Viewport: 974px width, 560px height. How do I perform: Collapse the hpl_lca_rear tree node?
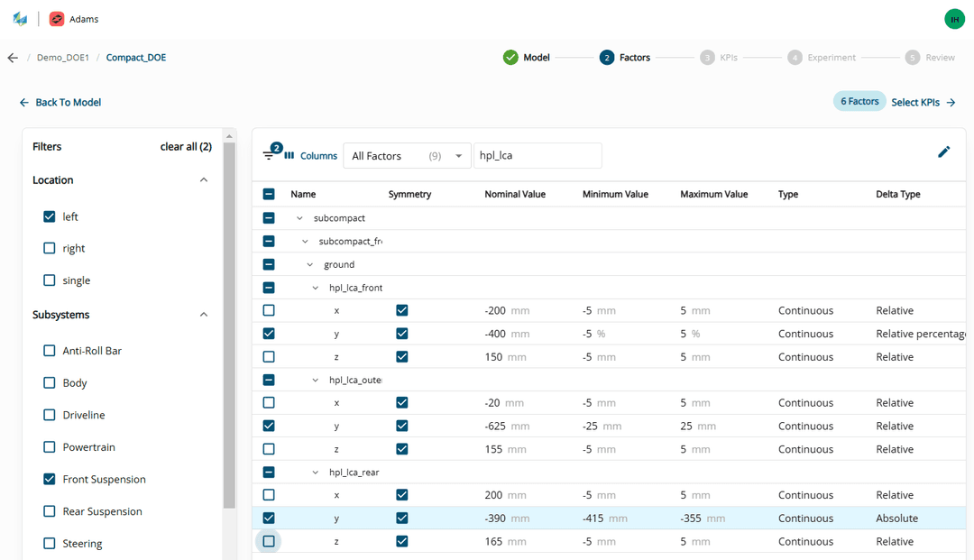(316, 473)
